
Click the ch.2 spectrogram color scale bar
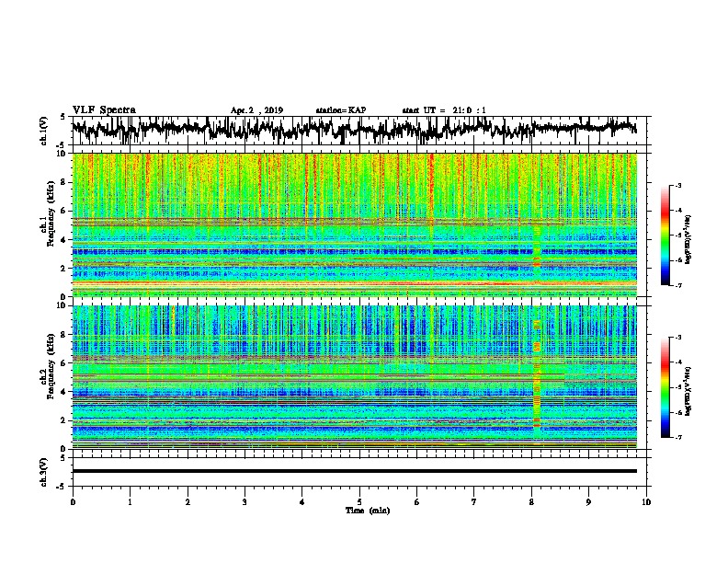tap(665, 387)
